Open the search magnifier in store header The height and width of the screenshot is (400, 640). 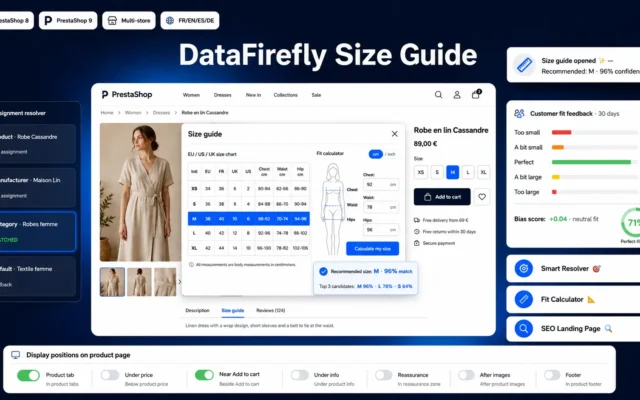(x=438, y=95)
